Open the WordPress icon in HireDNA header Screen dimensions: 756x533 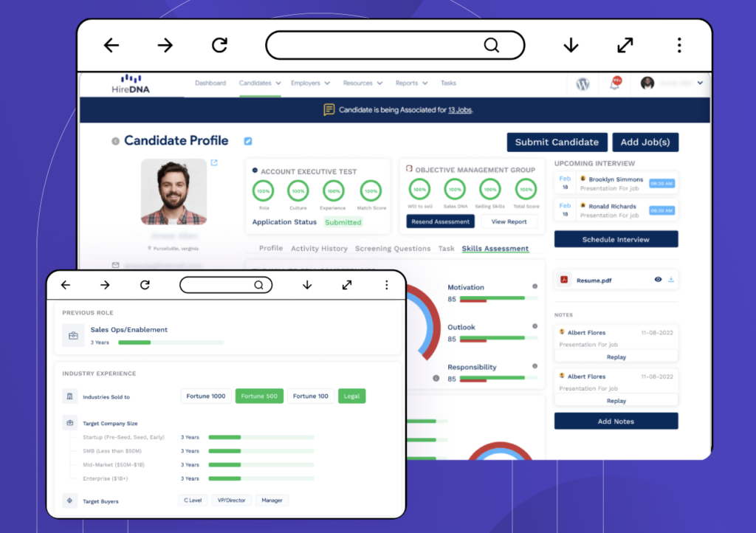583,84
